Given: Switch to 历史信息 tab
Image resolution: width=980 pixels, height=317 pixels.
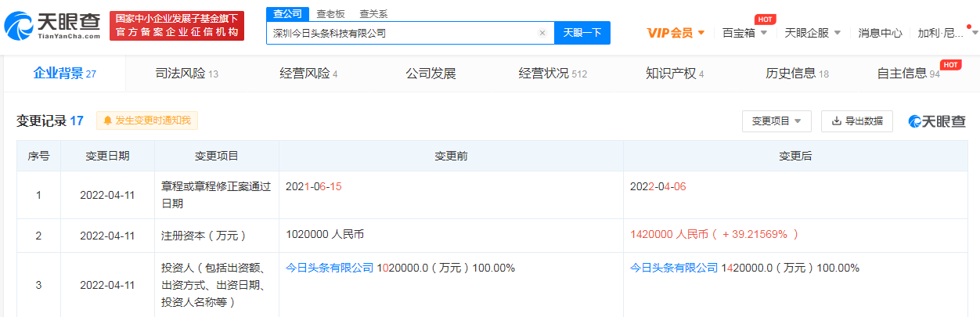Looking at the screenshot, I should pyautogui.click(x=797, y=74).
